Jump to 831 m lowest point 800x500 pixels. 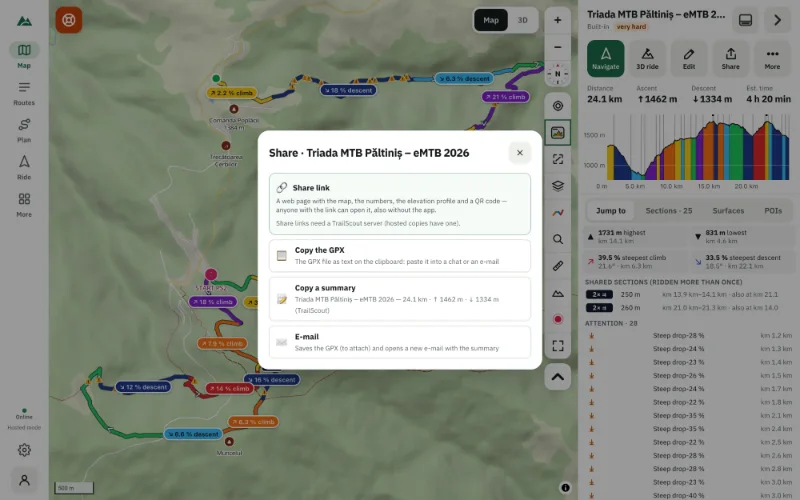click(x=743, y=236)
